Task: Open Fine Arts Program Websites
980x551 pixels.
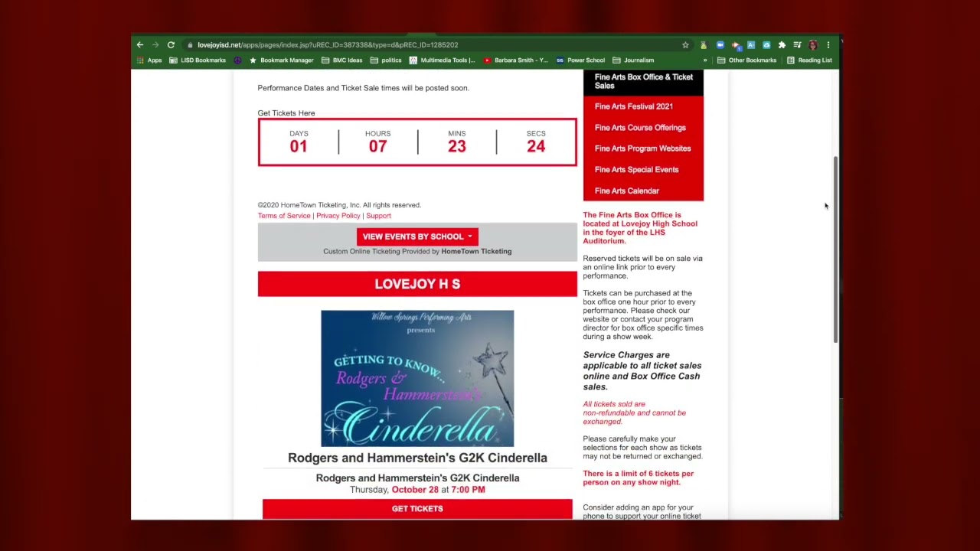Action: pyautogui.click(x=643, y=148)
